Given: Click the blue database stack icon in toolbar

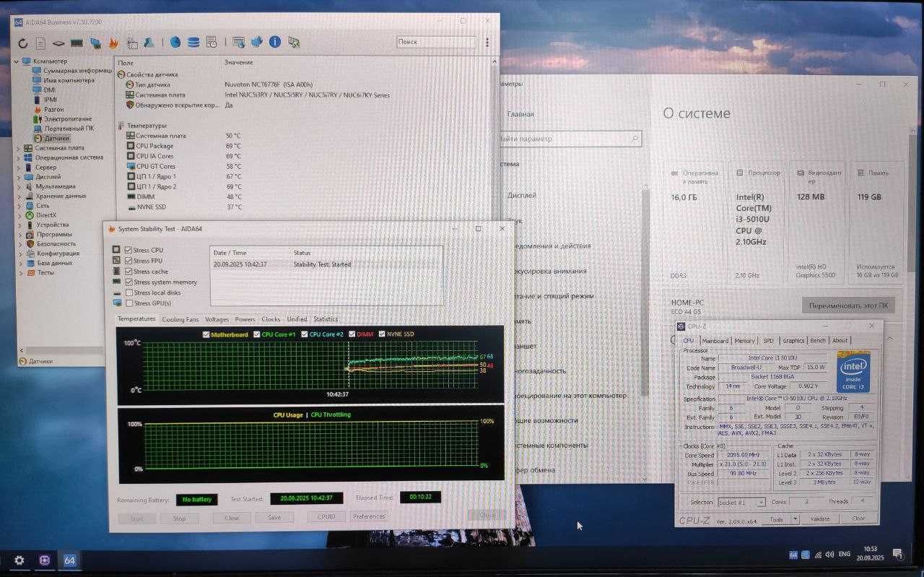Looking at the screenshot, I should click(x=193, y=42).
